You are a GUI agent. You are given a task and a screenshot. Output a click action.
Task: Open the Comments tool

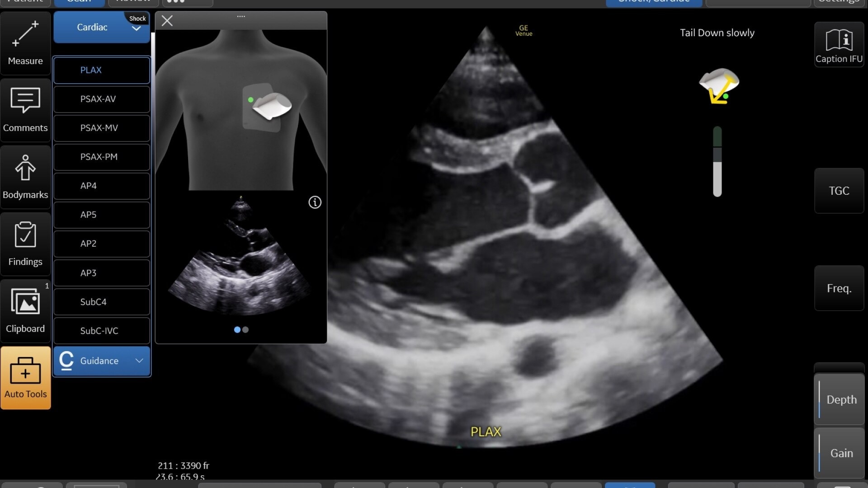pos(25,110)
